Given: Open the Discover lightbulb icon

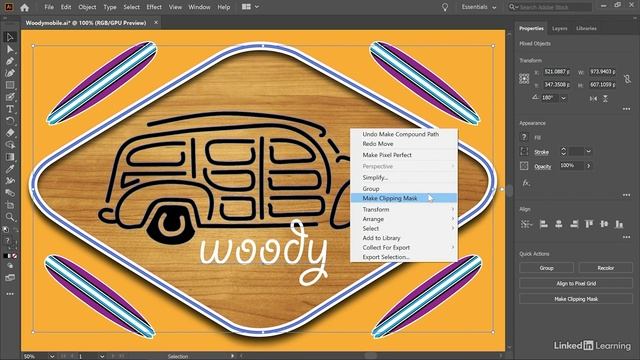Looking at the screenshot, I should [x=445, y=7].
